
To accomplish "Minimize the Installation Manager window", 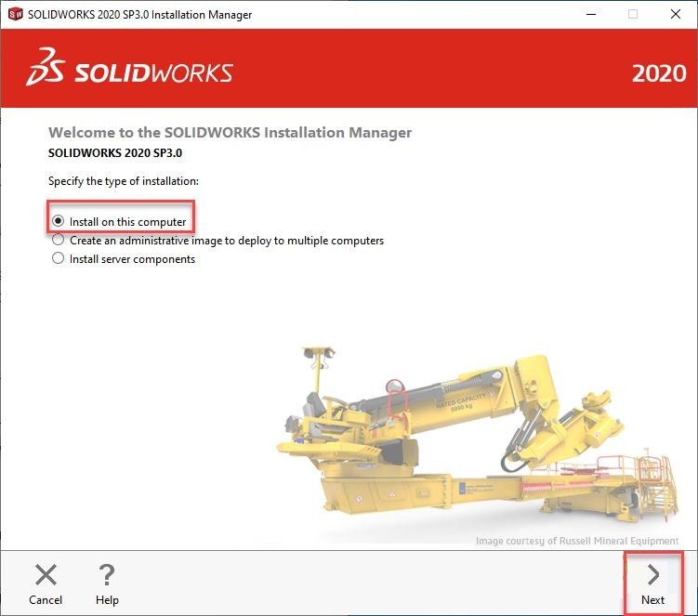I will pyautogui.click(x=591, y=14).
